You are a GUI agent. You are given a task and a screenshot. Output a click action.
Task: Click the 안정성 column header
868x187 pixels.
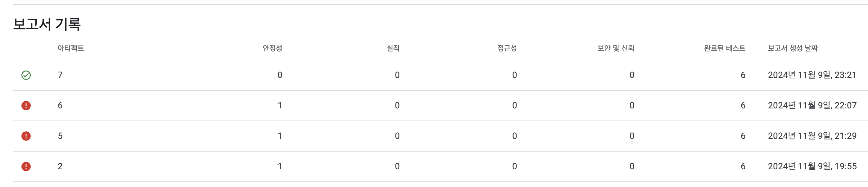(272, 48)
